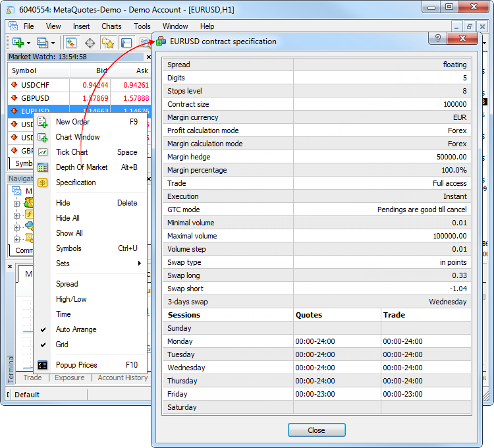The height and width of the screenshot is (448, 494).
Task: Click the Depth Of Market icon
Action: [x=43, y=167]
